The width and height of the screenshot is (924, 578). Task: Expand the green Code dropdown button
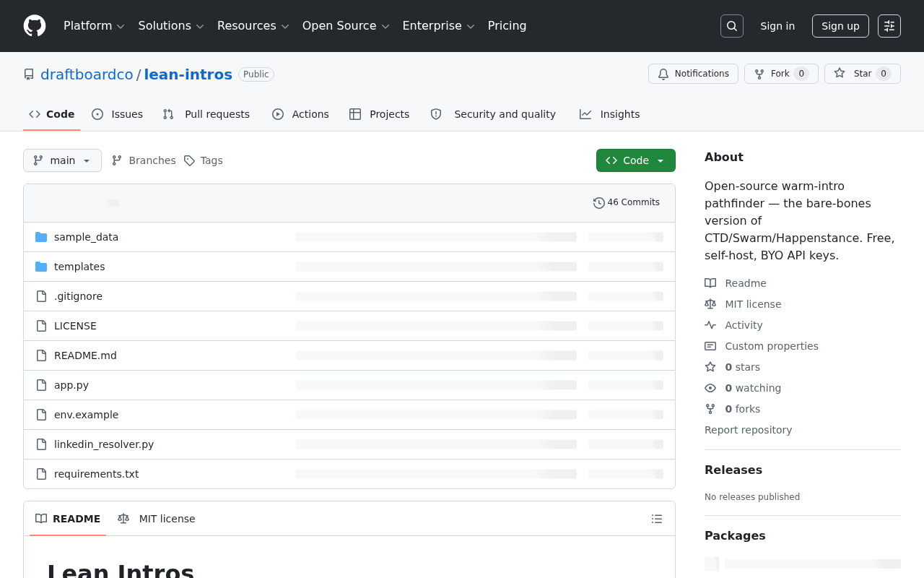tap(636, 160)
